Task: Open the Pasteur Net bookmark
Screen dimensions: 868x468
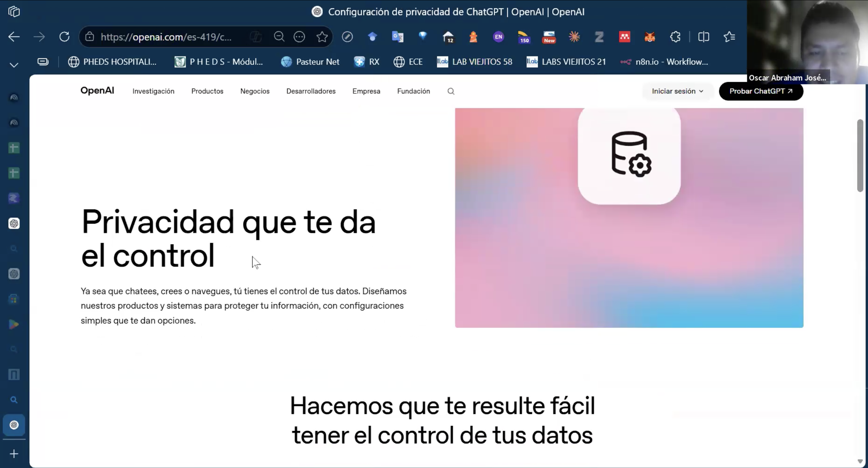Action: click(310, 62)
